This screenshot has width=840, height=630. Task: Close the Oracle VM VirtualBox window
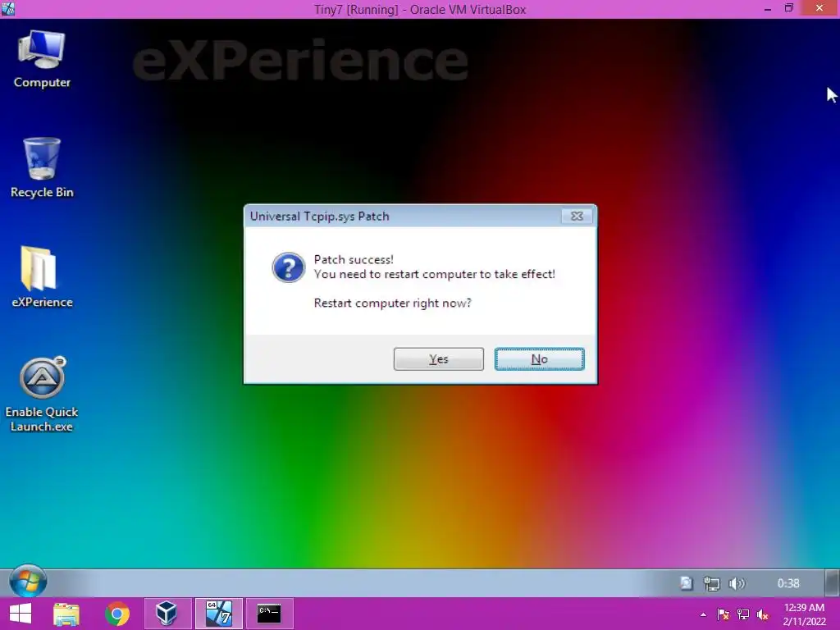(x=819, y=8)
